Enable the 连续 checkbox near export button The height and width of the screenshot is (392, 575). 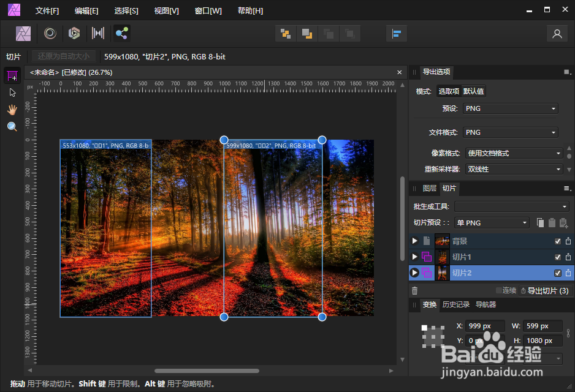click(499, 290)
